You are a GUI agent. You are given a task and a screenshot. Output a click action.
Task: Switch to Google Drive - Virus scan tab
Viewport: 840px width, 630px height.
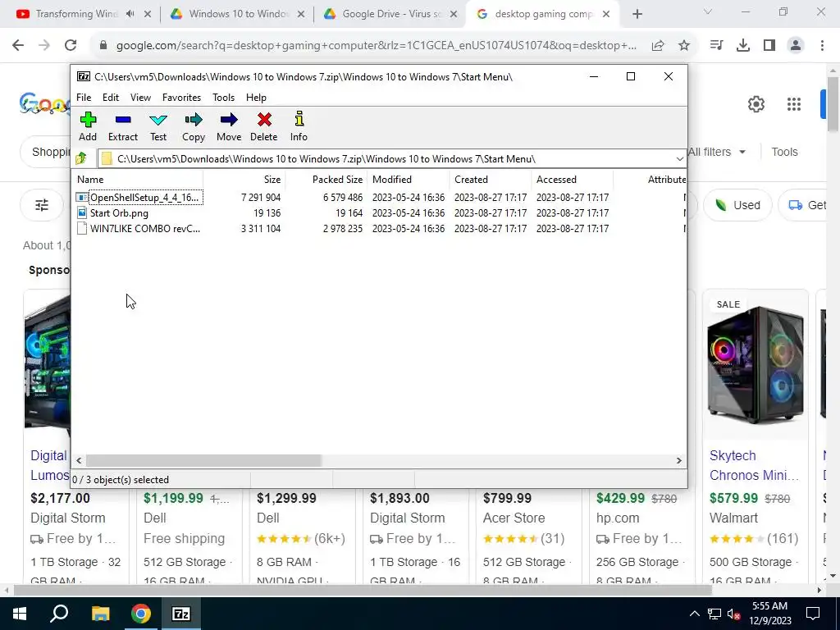pyautogui.click(x=391, y=14)
